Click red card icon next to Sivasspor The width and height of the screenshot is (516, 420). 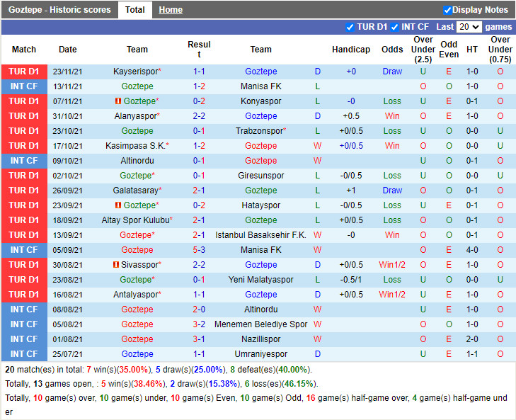115,265
